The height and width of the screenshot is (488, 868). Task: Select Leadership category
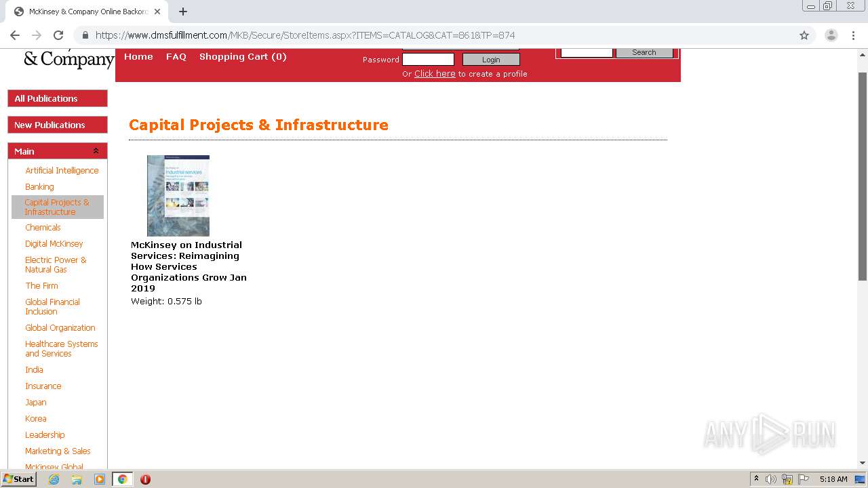click(45, 435)
